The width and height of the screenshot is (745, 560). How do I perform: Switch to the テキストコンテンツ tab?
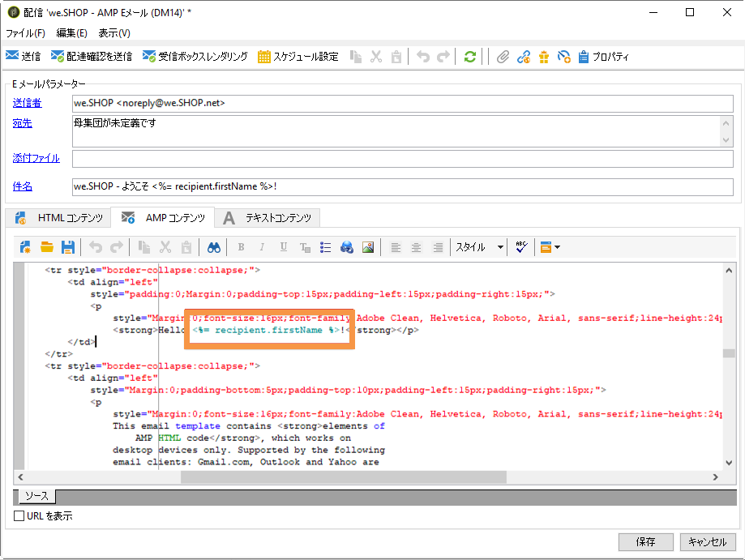coord(268,217)
